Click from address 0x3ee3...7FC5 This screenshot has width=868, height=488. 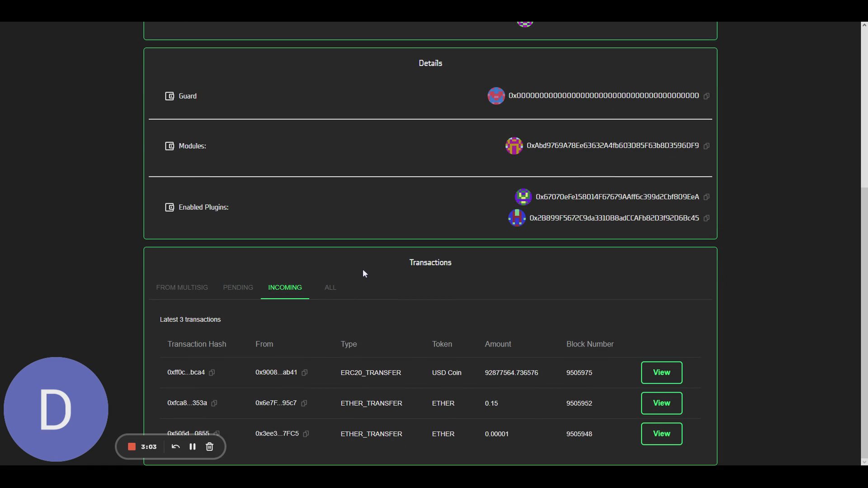coord(277,434)
